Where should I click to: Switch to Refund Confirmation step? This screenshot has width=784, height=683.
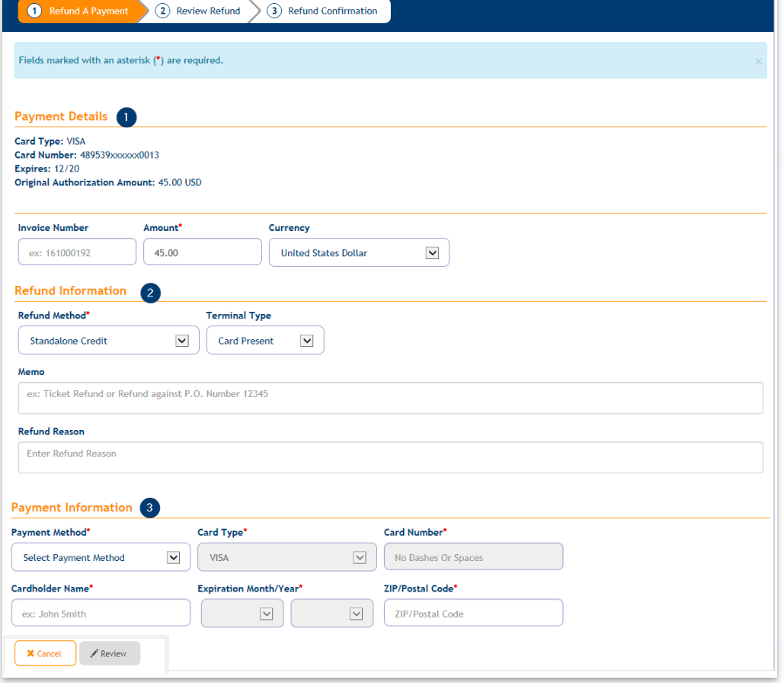[324, 11]
